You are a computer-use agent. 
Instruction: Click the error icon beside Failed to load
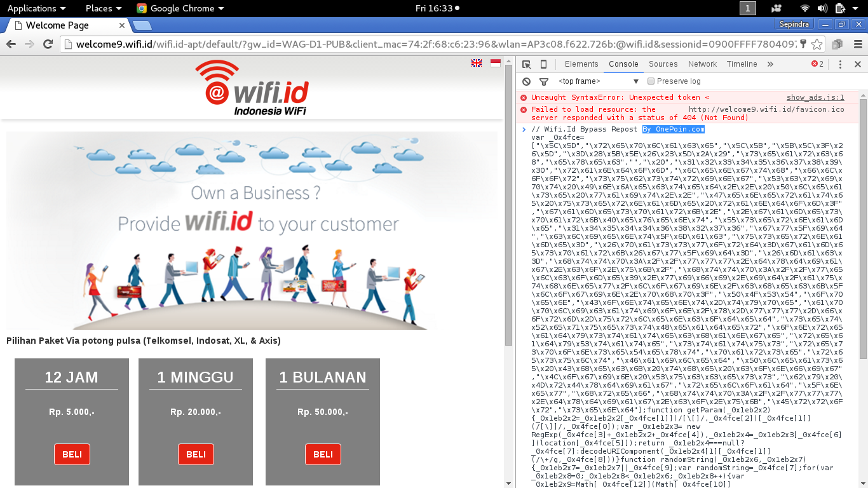tap(524, 109)
